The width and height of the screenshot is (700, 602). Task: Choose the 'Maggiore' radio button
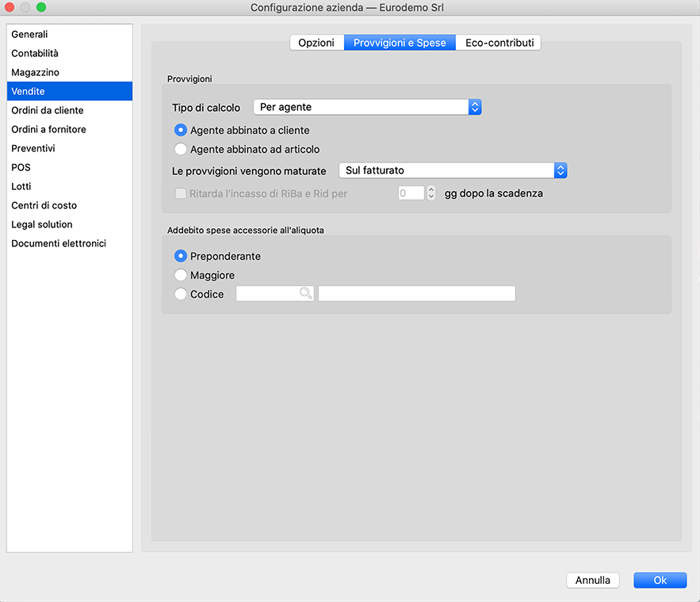(x=181, y=275)
